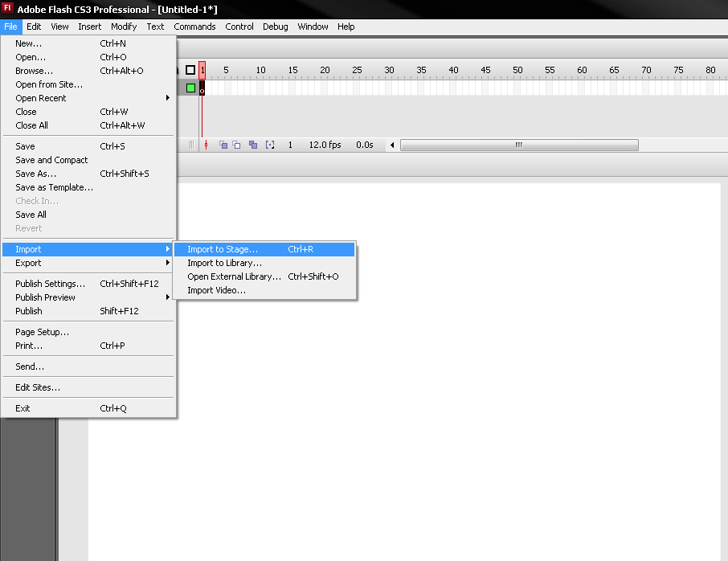This screenshot has height=561, width=728.
Task: Choose Save from the File menu
Action: coord(88,146)
